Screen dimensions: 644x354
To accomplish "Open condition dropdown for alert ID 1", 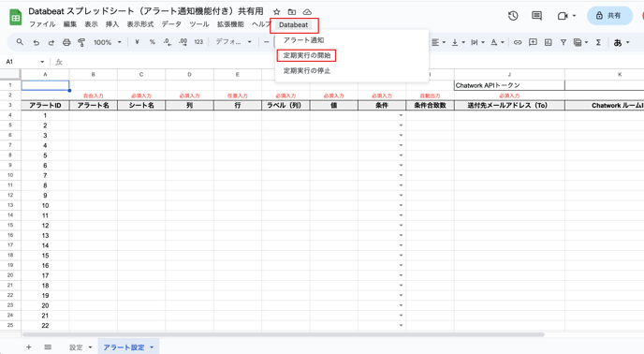I will click(x=401, y=115).
